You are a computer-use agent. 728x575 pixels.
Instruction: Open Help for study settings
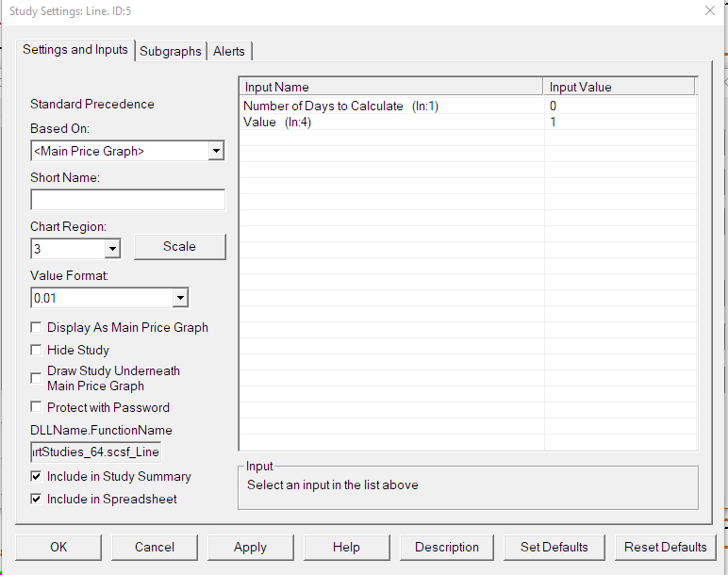(x=346, y=547)
